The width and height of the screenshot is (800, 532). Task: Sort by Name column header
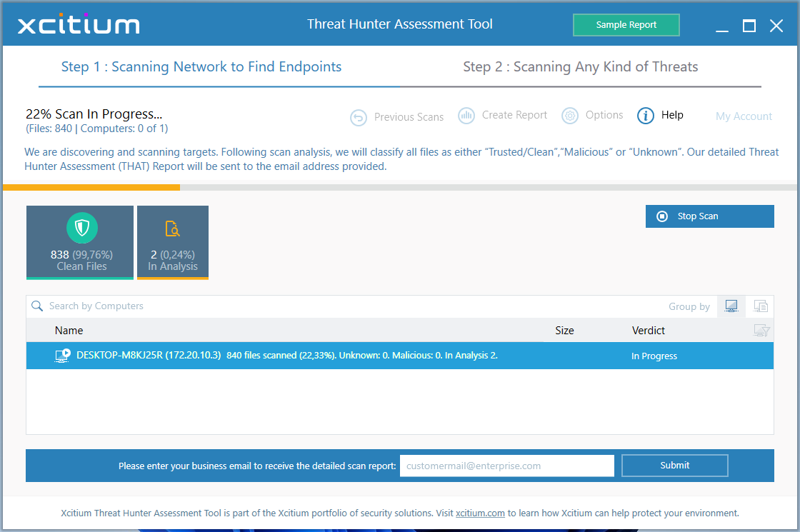(69, 331)
